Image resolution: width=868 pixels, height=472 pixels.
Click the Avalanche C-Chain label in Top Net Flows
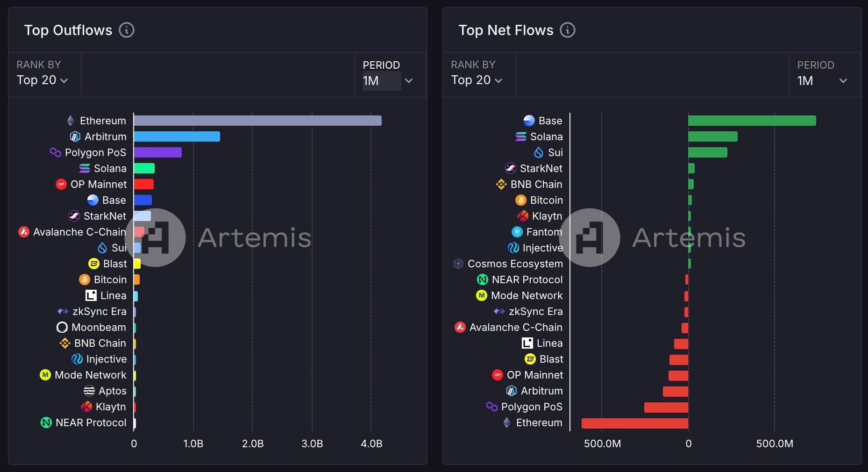point(516,327)
